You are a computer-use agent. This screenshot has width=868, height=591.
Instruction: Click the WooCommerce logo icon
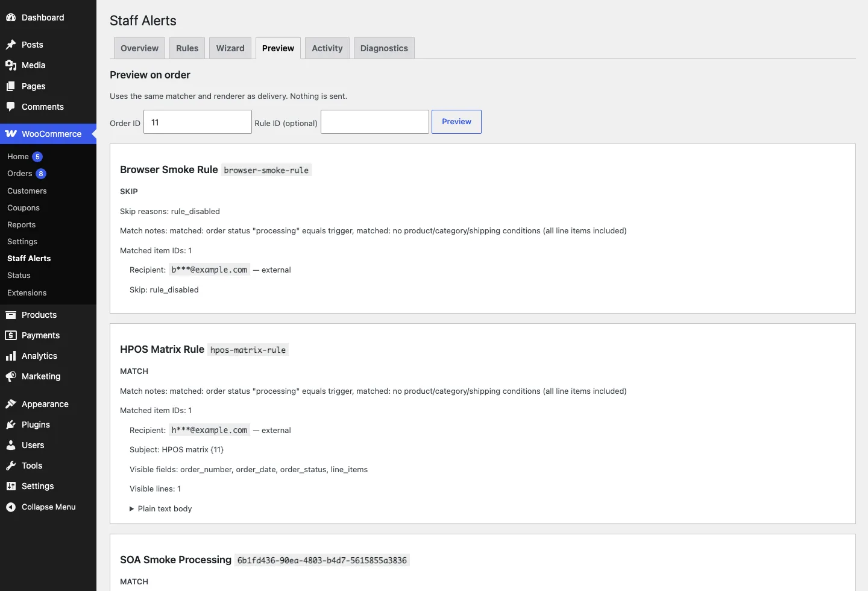[11, 134]
